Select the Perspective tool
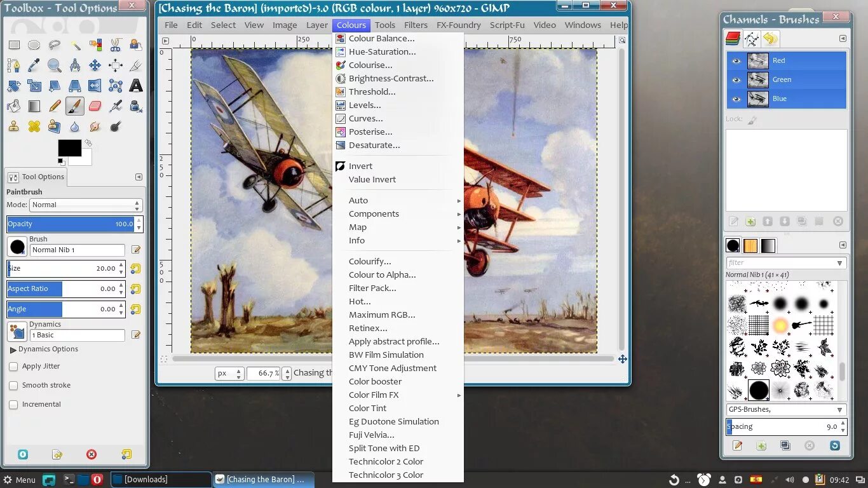 pyautogui.click(x=75, y=86)
